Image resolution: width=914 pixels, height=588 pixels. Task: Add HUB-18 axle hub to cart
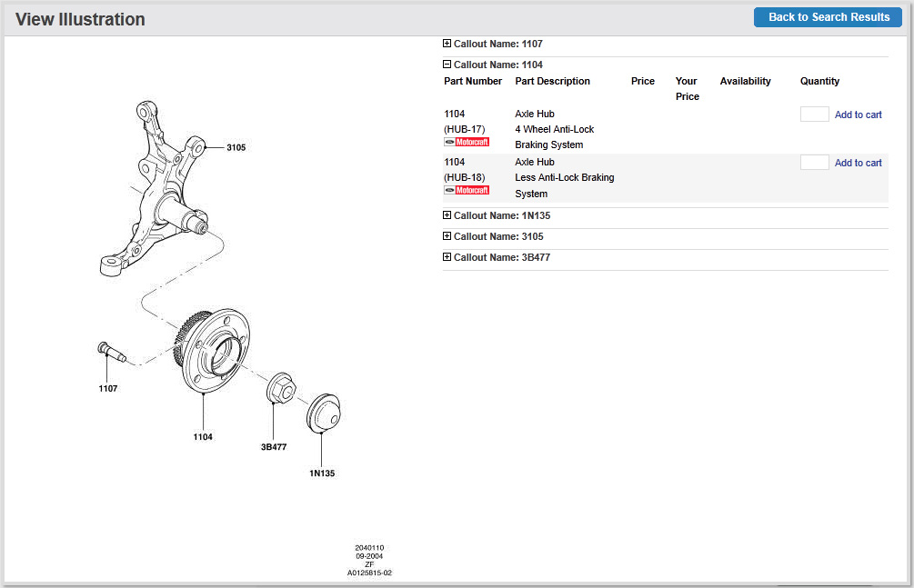(x=858, y=163)
